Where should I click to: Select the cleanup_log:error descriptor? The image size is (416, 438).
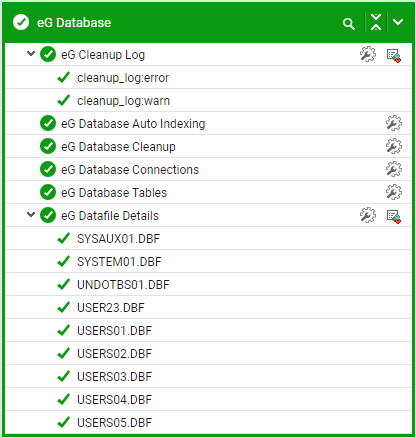pos(123,78)
